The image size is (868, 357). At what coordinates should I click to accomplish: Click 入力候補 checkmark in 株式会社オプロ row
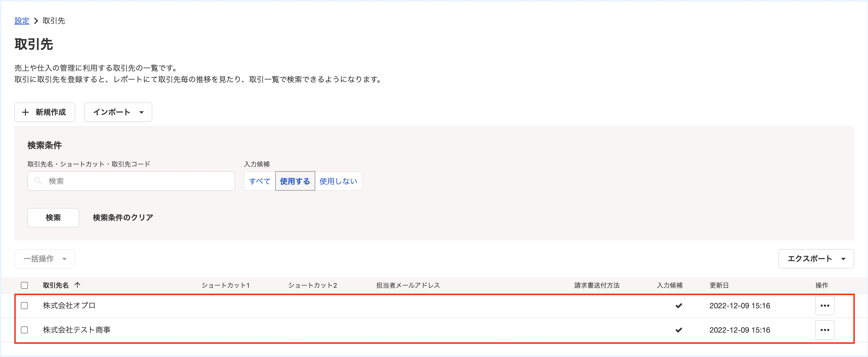[x=679, y=305]
